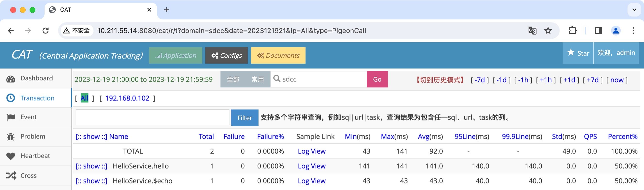Screen dimensions: 644x190
Task: Toggle the 全部 domain filter
Action: 233,79
